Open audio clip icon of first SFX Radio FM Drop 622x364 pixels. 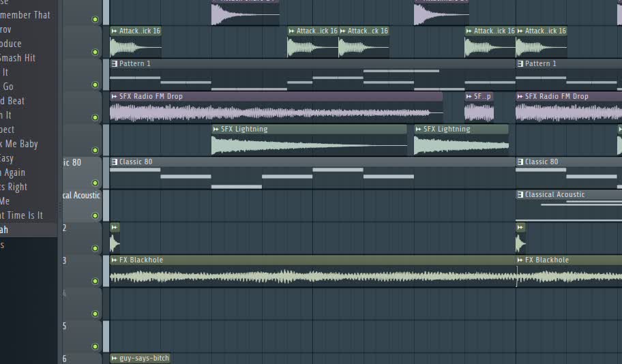coord(115,96)
